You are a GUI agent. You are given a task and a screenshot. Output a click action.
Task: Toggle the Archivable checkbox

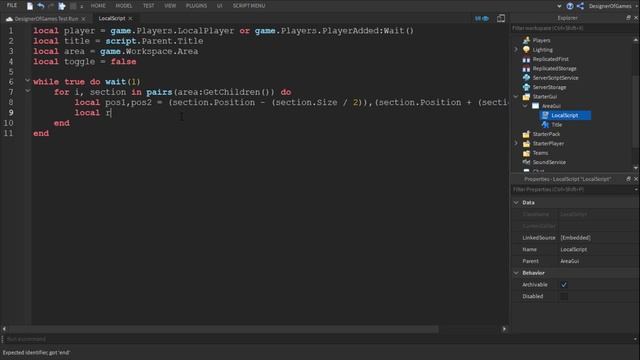(x=564, y=284)
